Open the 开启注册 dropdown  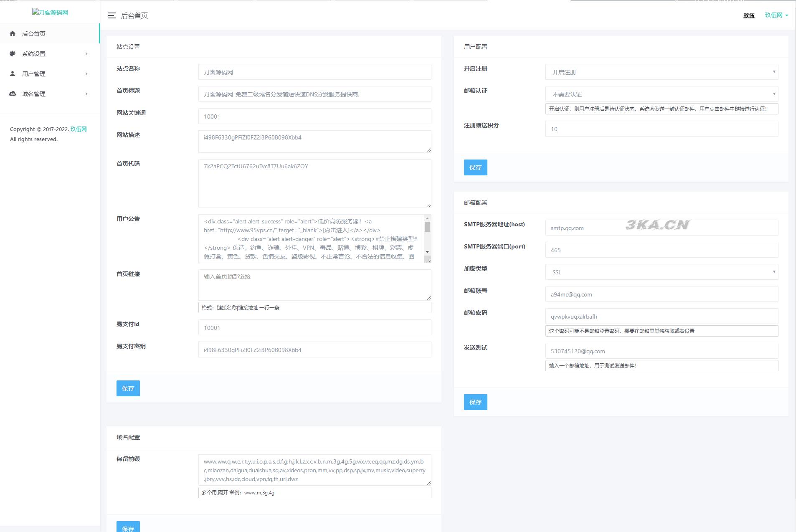pyautogui.click(x=661, y=72)
